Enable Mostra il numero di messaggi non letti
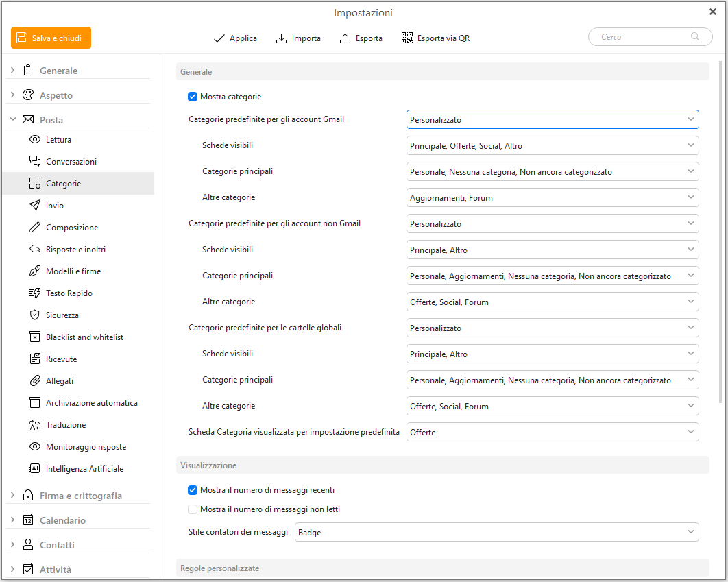This screenshot has width=728, height=582. click(193, 509)
